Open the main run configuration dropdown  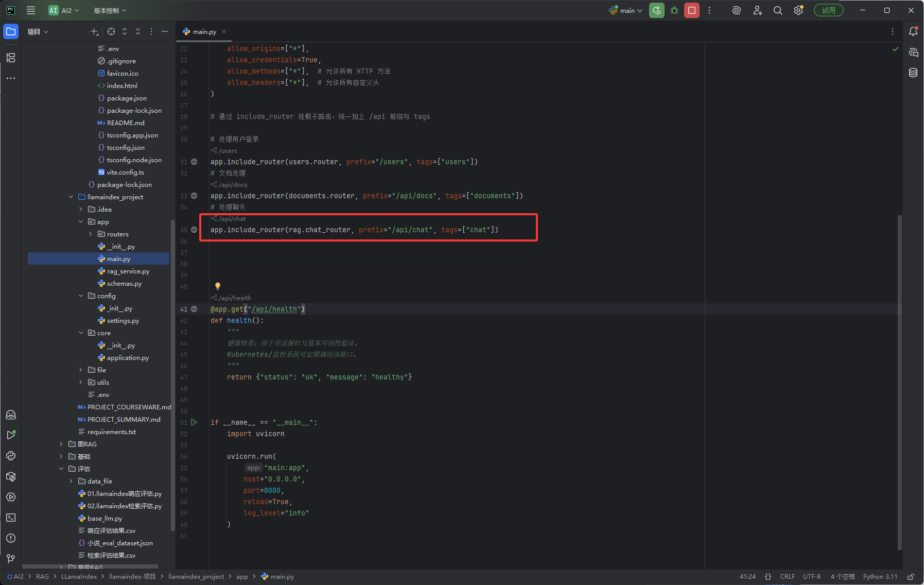625,10
